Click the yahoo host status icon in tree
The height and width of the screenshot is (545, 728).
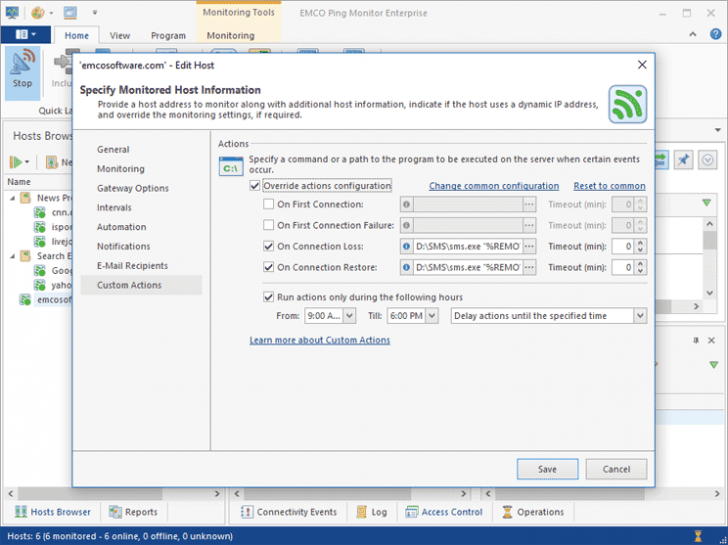[40, 285]
